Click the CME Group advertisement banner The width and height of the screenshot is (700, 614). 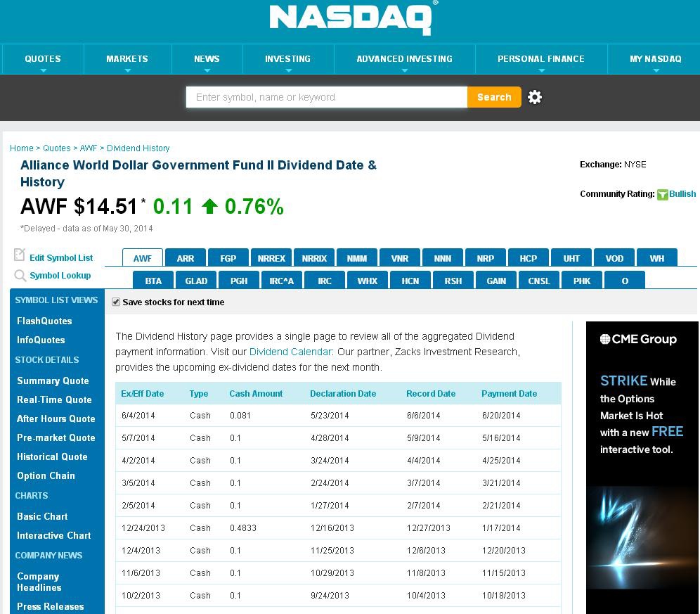(642, 468)
